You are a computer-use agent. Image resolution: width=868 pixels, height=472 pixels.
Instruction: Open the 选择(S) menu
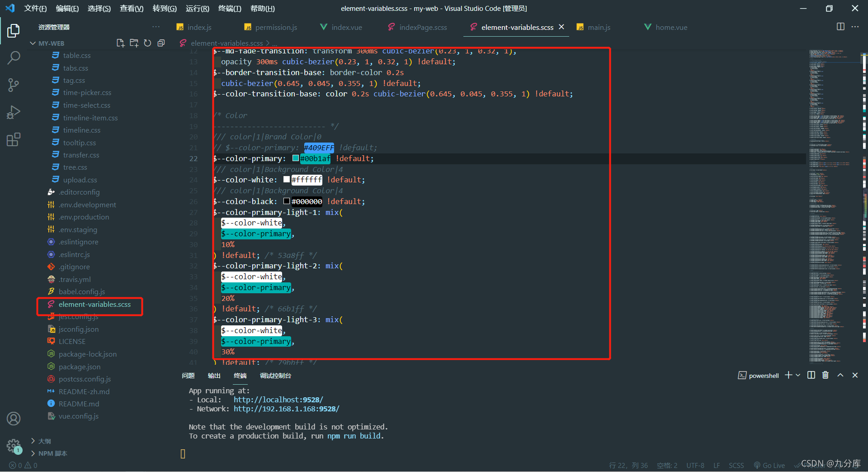click(x=99, y=8)
